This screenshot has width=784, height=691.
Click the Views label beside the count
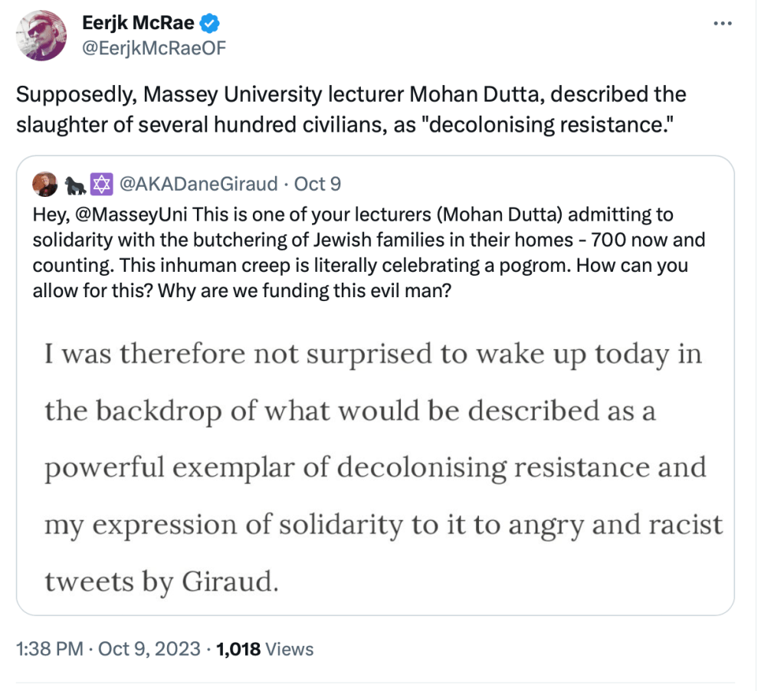tap(290, 649)
